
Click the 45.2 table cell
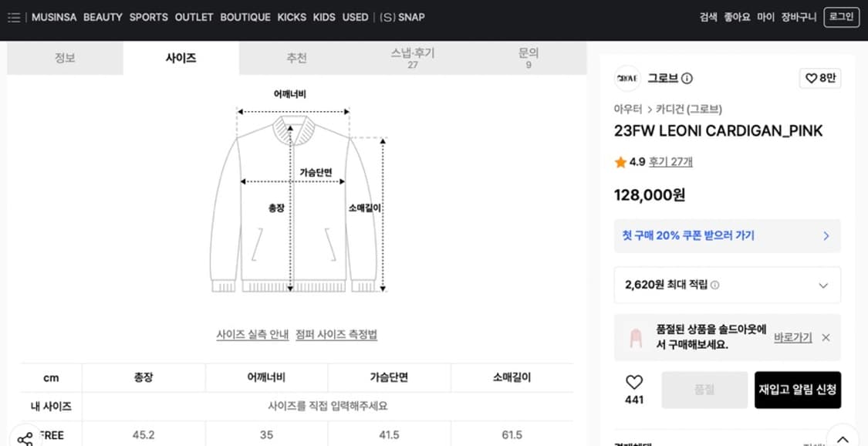pos(144,435)
